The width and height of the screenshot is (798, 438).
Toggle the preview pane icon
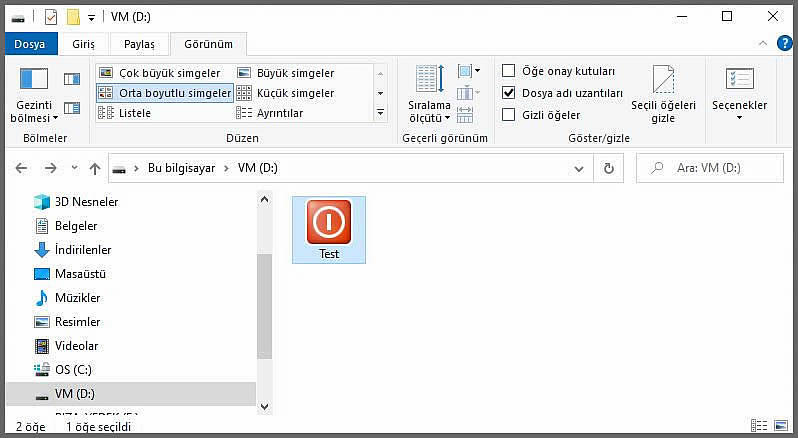[x=72, y=79]
